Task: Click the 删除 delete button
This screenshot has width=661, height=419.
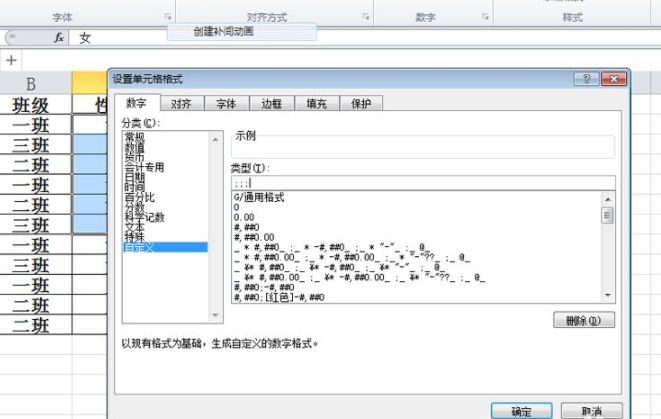Action: pyautogui.click(x=584, y=320)
